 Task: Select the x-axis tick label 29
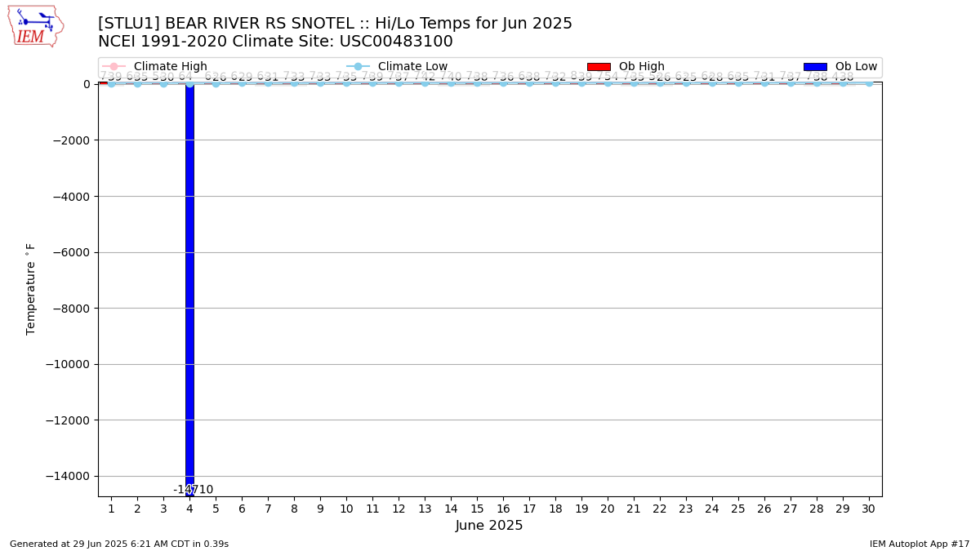[x=843, y=509]
